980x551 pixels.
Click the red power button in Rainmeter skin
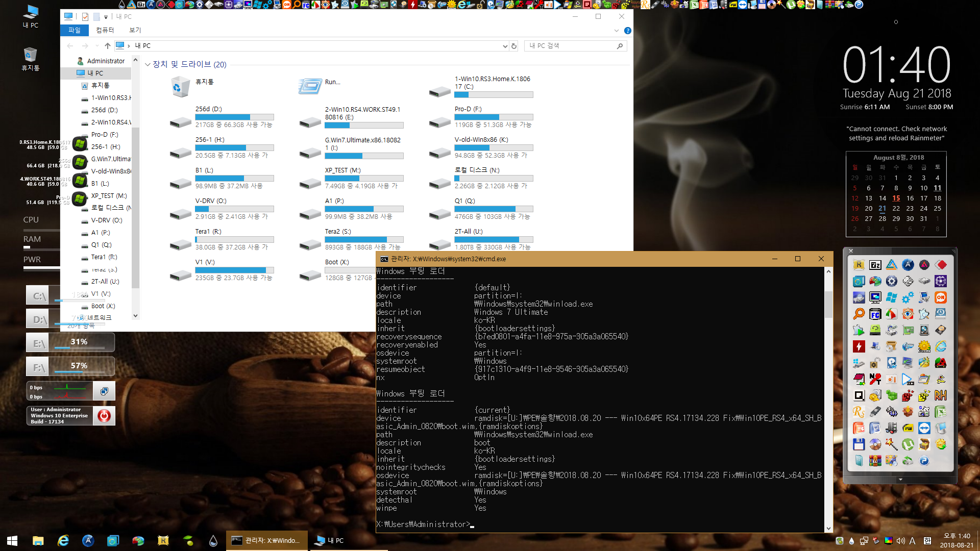[x=104, y=416]
